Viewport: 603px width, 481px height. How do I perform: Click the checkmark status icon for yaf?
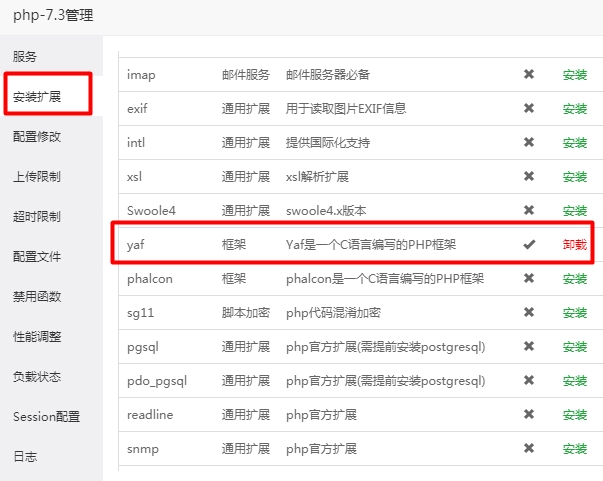click(x=529, y=244)
